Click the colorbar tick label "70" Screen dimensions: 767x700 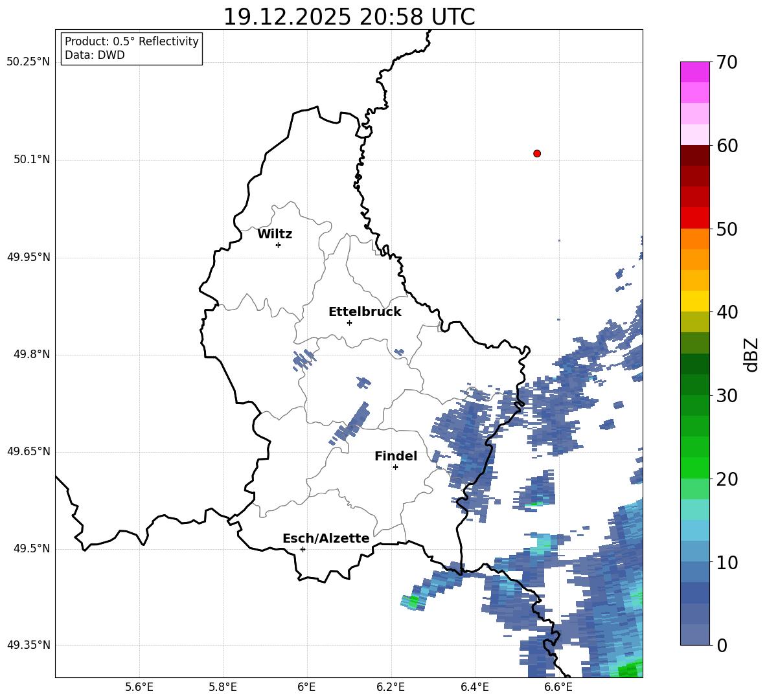pos(727,63)
